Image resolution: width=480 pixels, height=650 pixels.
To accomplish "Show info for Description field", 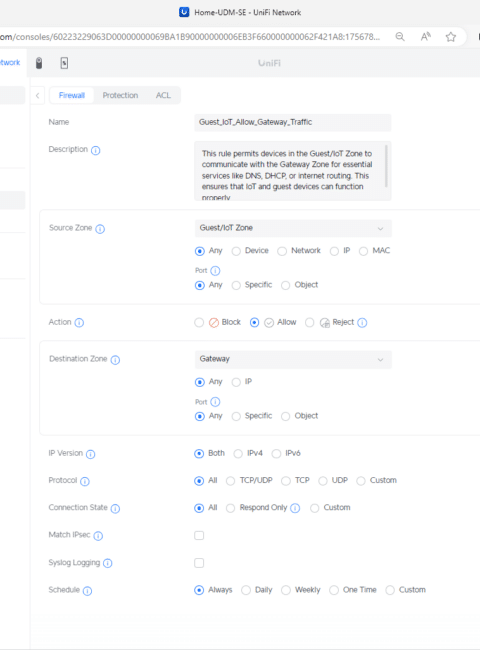I will click(95, 150).
